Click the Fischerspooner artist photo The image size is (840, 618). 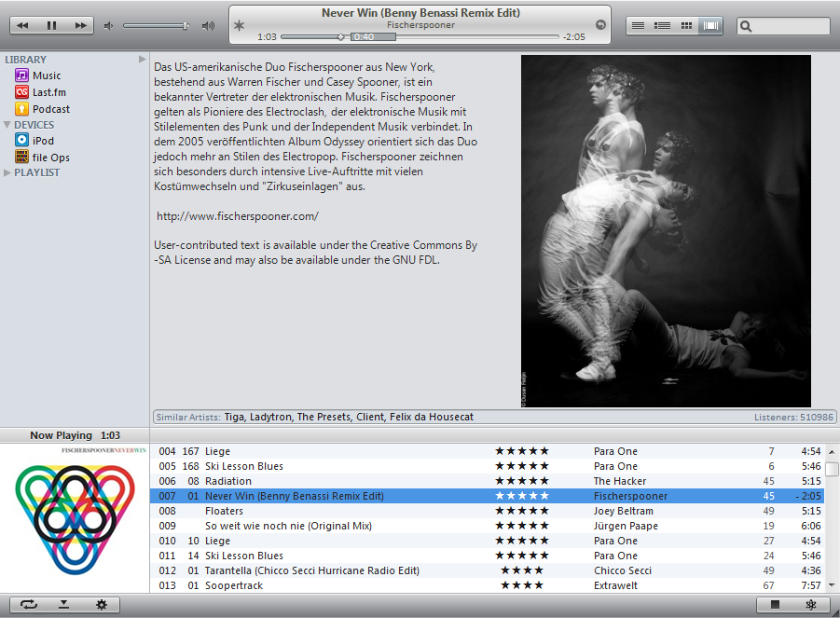pyautogui.click(x=666, y=231)
